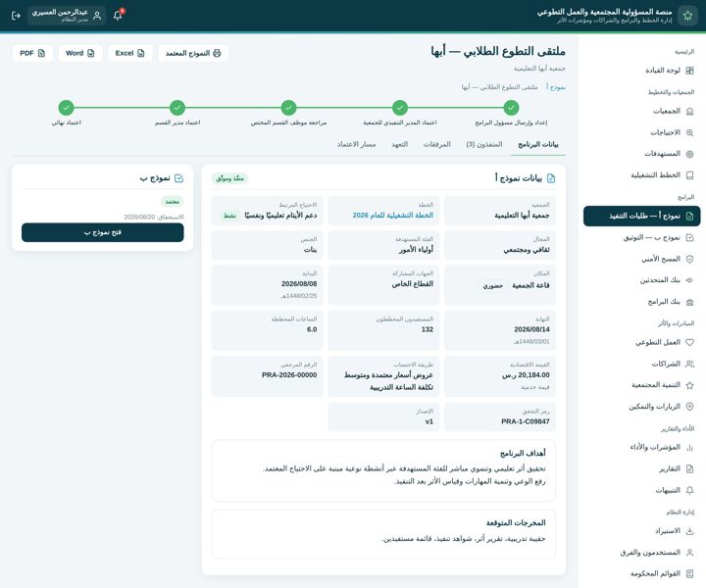
Task: Click the الشراكات people icon
Action: click(689, 364)
